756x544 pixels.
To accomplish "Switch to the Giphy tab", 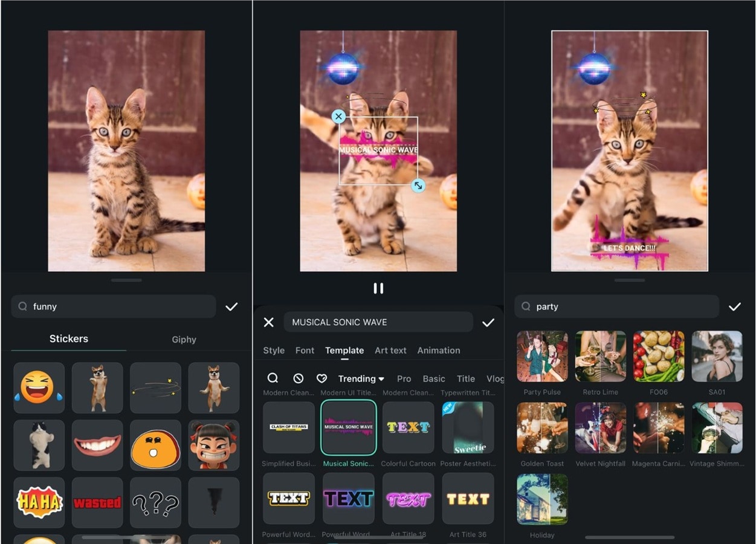I will click(184, 340).
